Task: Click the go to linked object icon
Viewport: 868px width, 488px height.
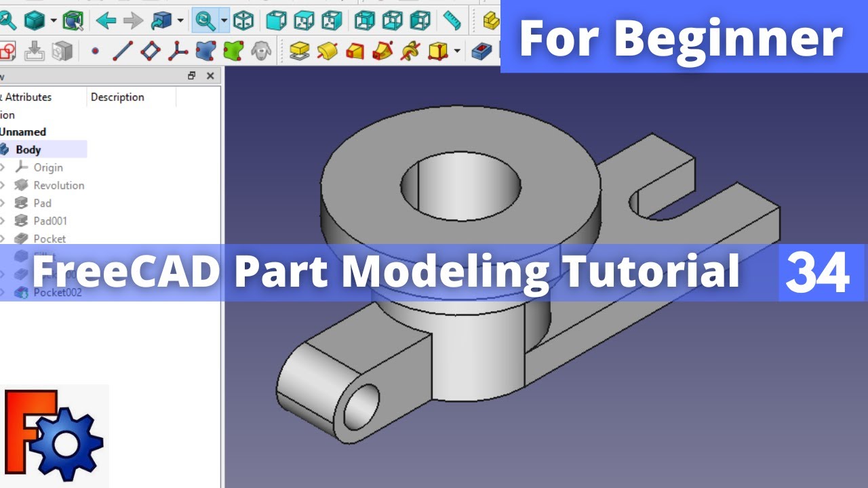Action: tap(161, 21)
